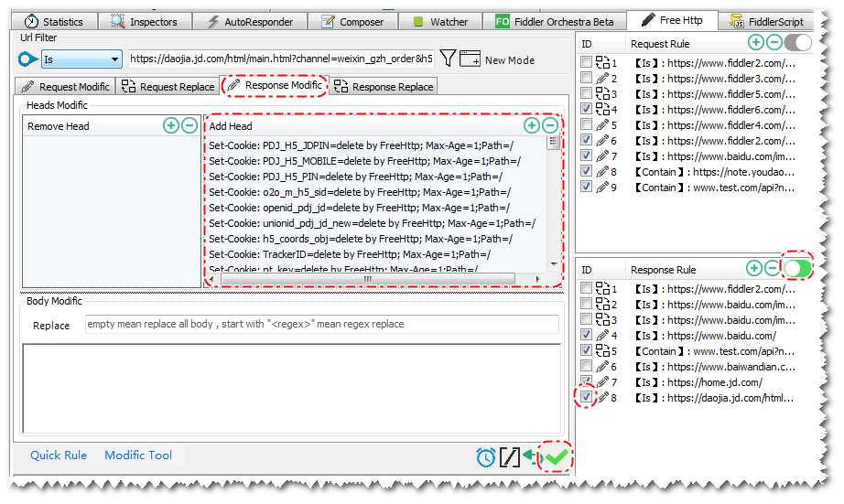Add a new Response Rule with plus
Screen dimensions: 844x504
[x=754, y=268]
